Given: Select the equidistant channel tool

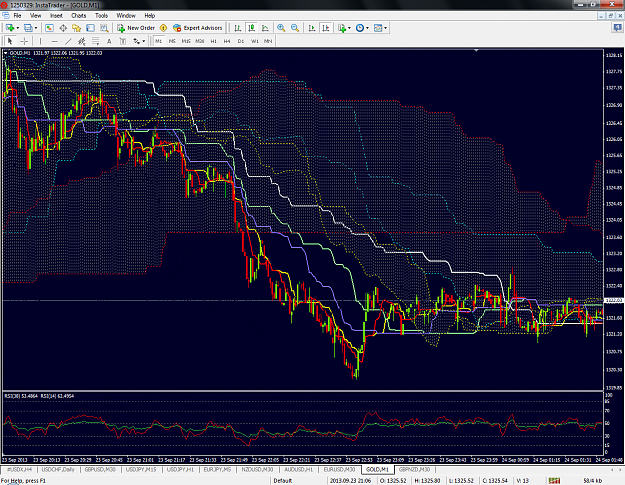Looking at the screenshot, I should tap(82, 41).
